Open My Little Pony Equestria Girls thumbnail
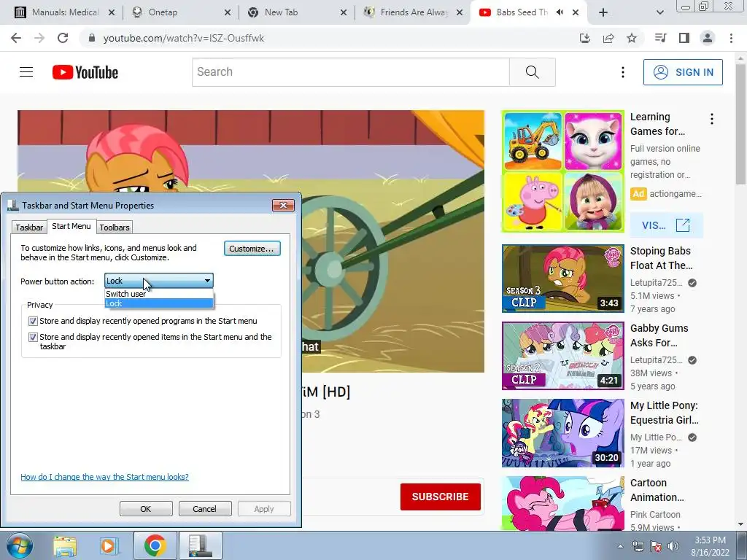This screenshot has width=747, height=560. coord(563,433)
